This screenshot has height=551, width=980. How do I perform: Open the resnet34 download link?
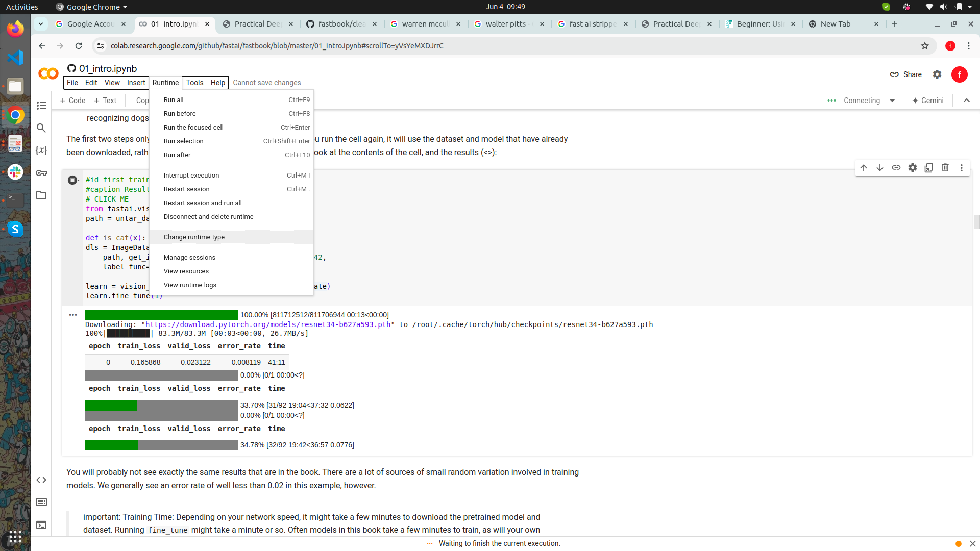click(267, 324)
